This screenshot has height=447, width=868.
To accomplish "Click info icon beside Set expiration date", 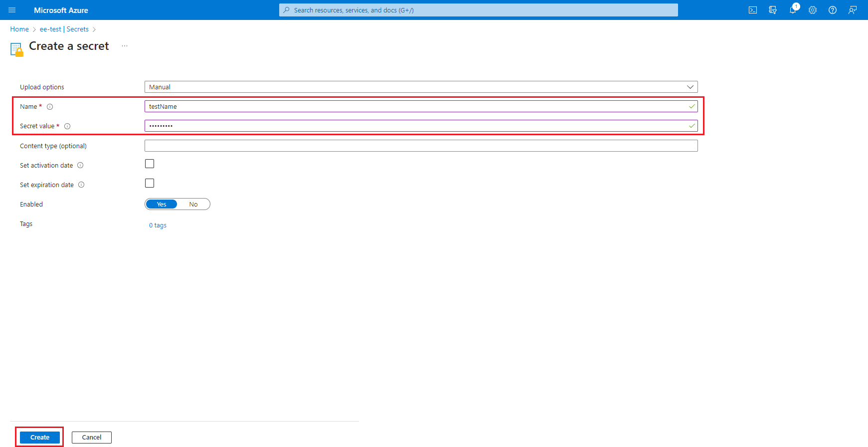I will 81,185.
